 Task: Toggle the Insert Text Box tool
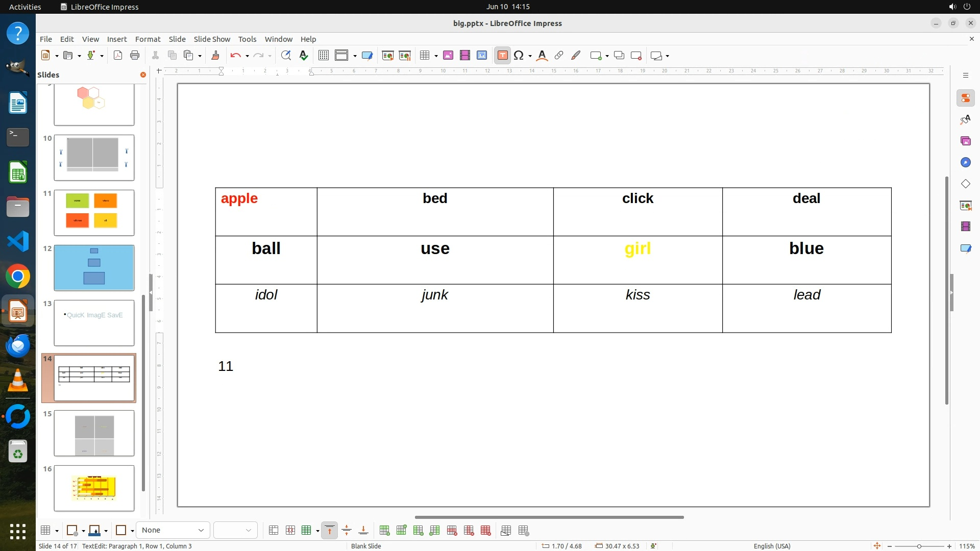pyautogui.click(x=502, y=56)
